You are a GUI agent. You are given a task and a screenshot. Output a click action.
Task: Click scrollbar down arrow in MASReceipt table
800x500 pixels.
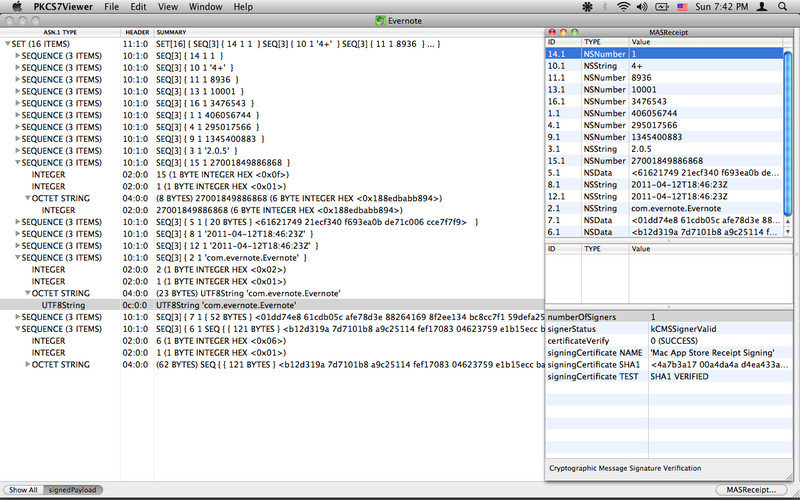coord(788,232)
